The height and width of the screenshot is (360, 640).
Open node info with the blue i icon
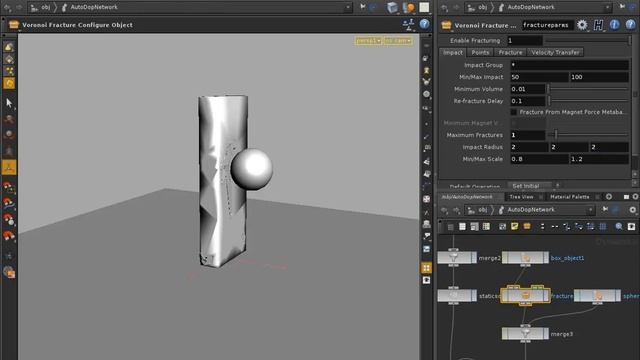tap(614, 25)
